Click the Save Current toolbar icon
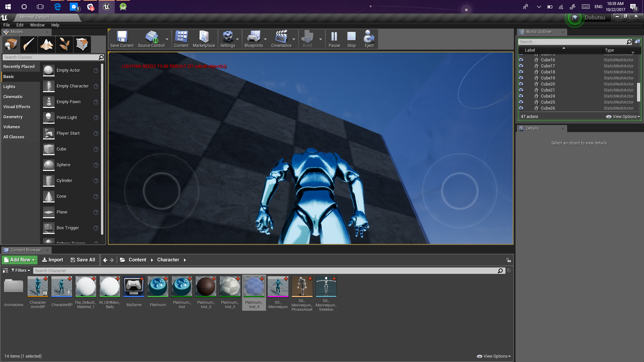This screenshot has width=644, height=362. [122, 39]
